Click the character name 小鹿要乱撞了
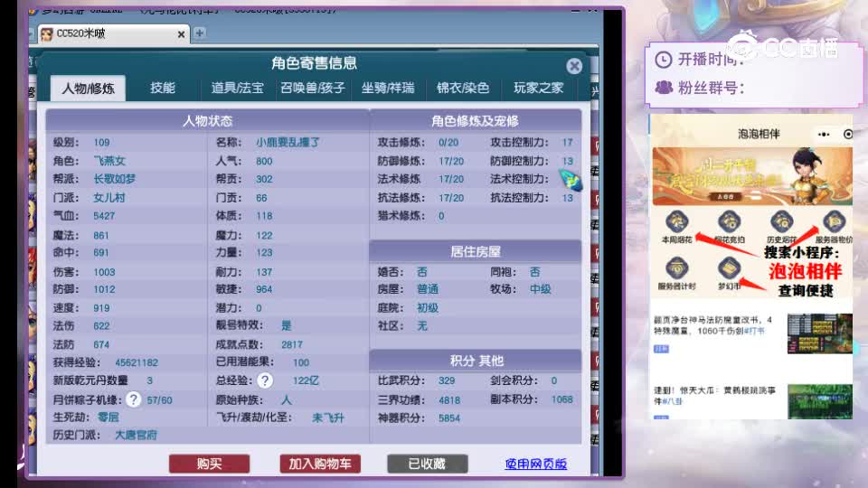This screenshot has width=868, height=488. click(288, 142)
